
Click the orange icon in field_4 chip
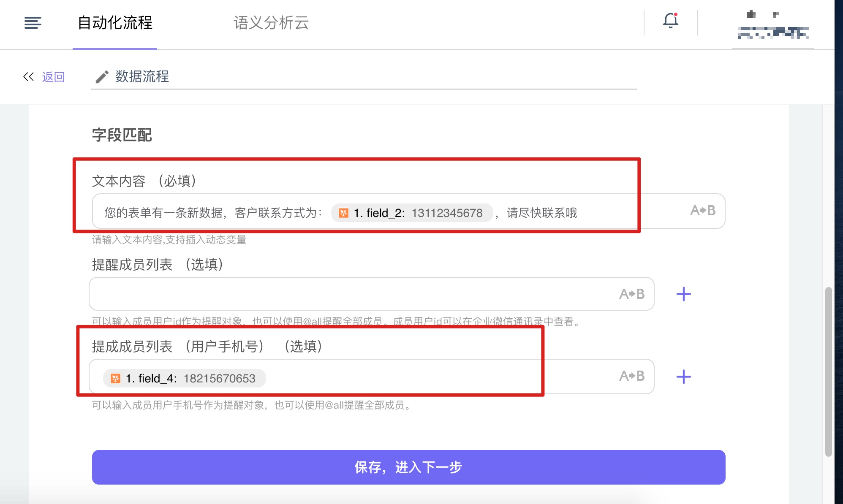pos(115,379)
